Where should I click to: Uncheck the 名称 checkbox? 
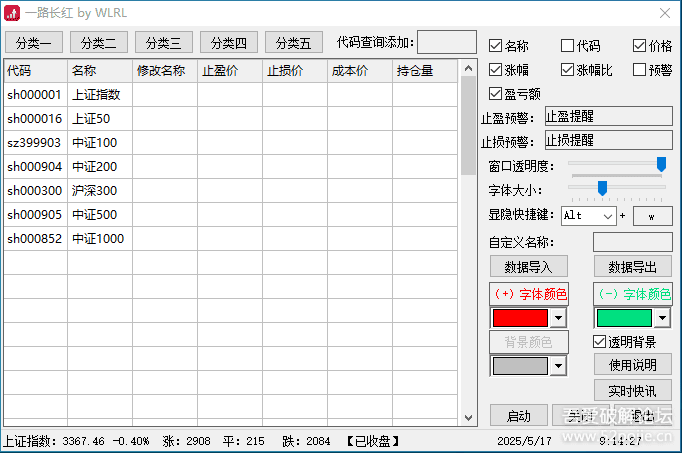pyautogui.click(x=496, y=46)
